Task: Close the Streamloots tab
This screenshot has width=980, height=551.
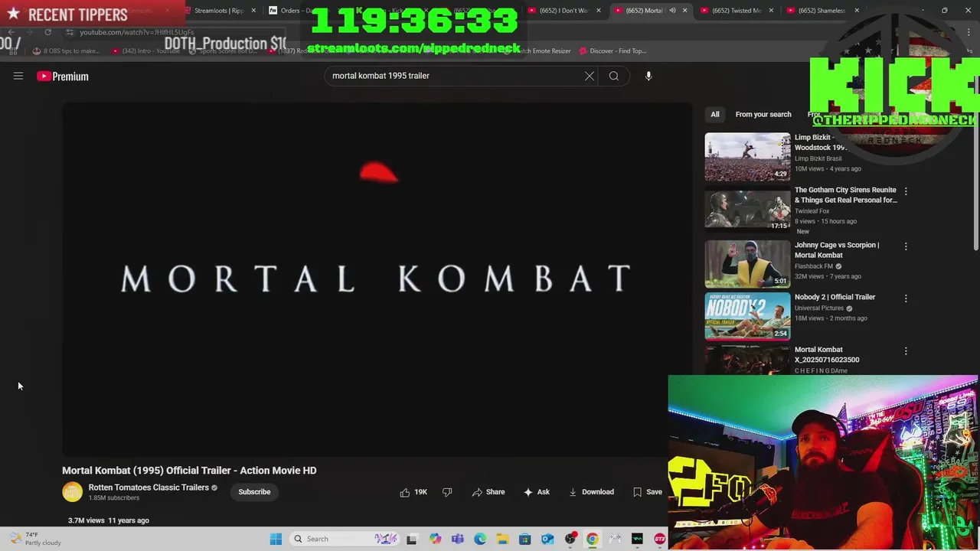Action: coord(253,11)
